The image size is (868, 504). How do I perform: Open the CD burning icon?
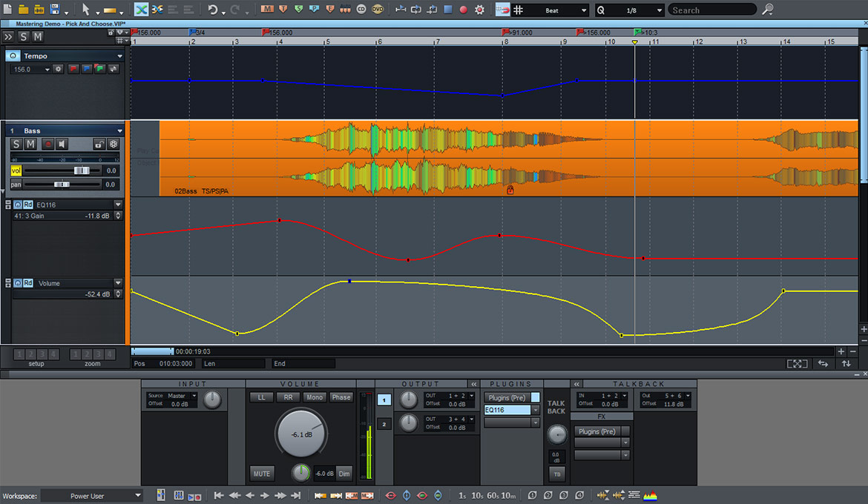361,10
